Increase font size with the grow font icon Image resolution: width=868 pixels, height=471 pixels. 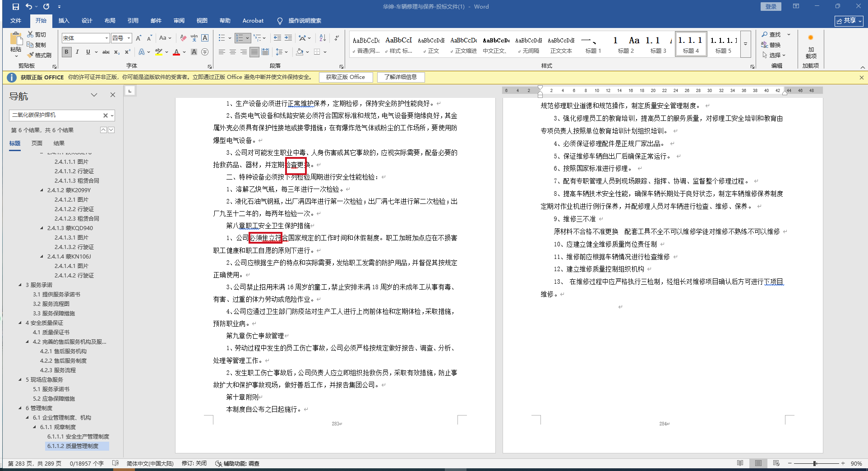click(x=139, y=38)
